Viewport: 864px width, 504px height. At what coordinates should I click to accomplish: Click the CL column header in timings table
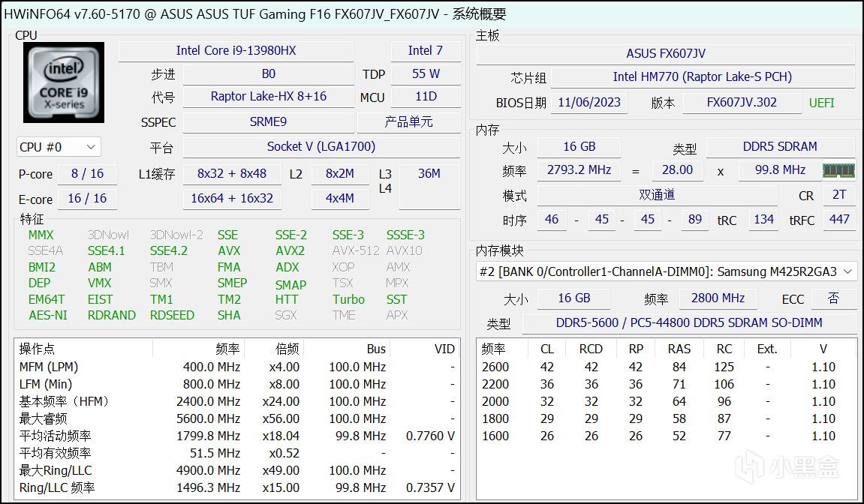coord(546,349)
